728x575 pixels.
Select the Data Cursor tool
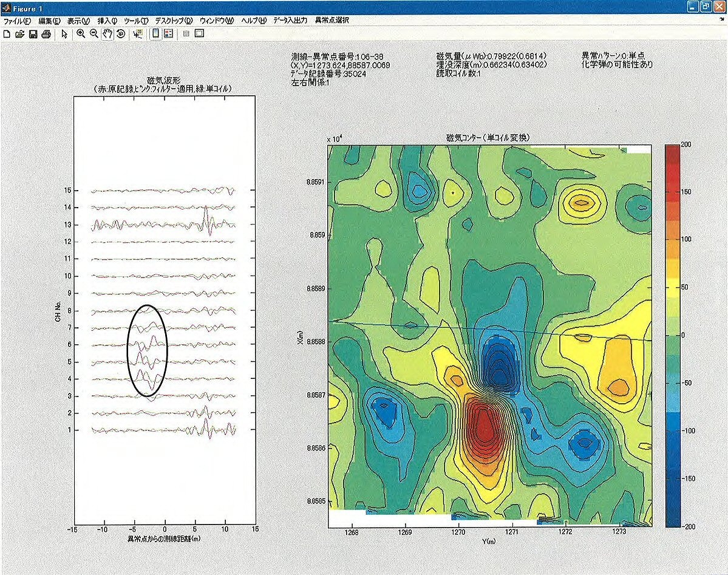tap(138, 34)
